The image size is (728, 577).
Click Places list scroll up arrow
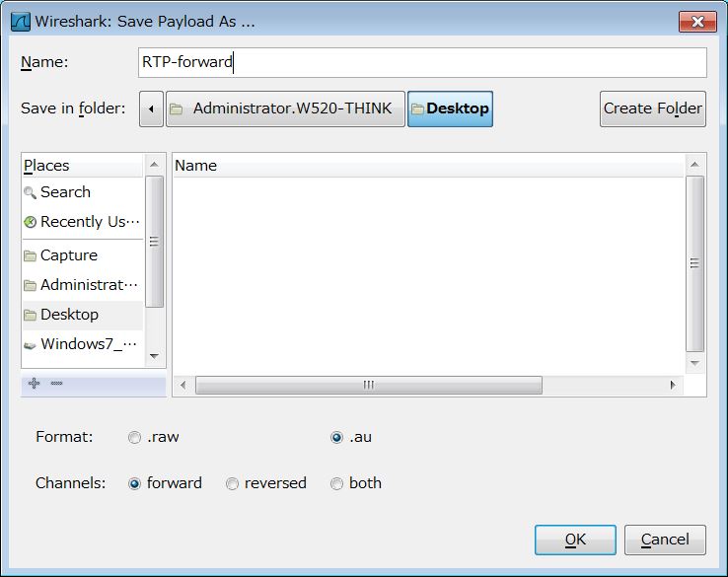click(154, 165)
